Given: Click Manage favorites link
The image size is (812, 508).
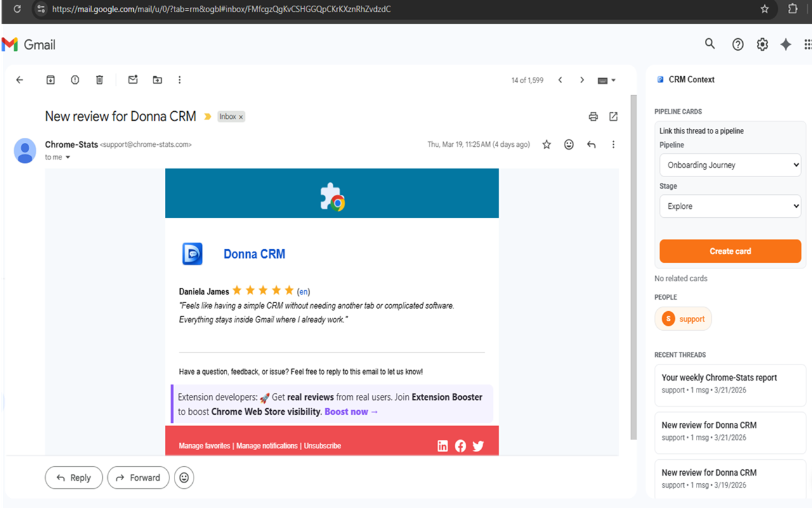Looking at the screenshot, I should (x=204, y=446).
